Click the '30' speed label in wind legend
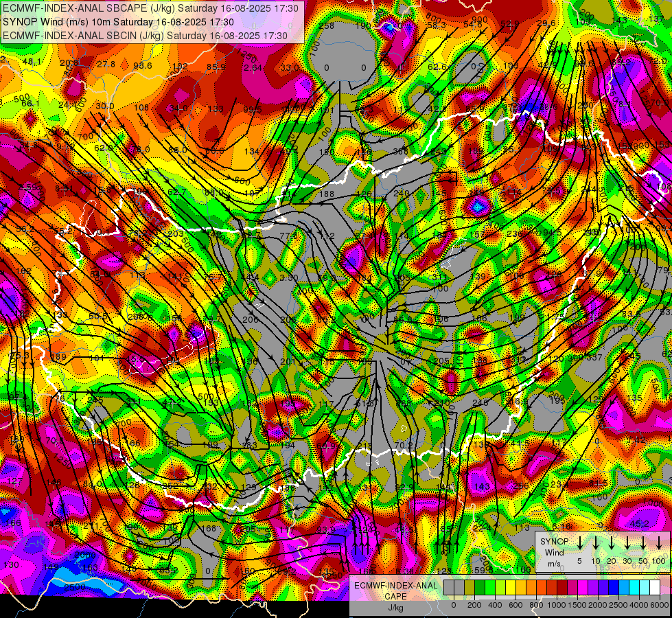Screen dimensions: 672x618 tap(627, 561)
